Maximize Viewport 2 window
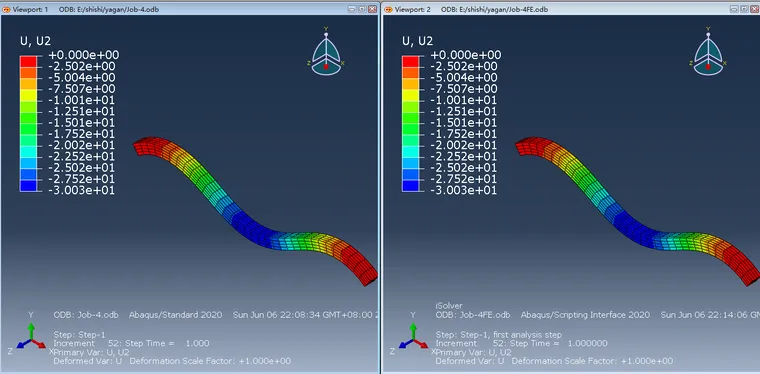760x374 pixels. pyautogui.click(x=745, y=9)
